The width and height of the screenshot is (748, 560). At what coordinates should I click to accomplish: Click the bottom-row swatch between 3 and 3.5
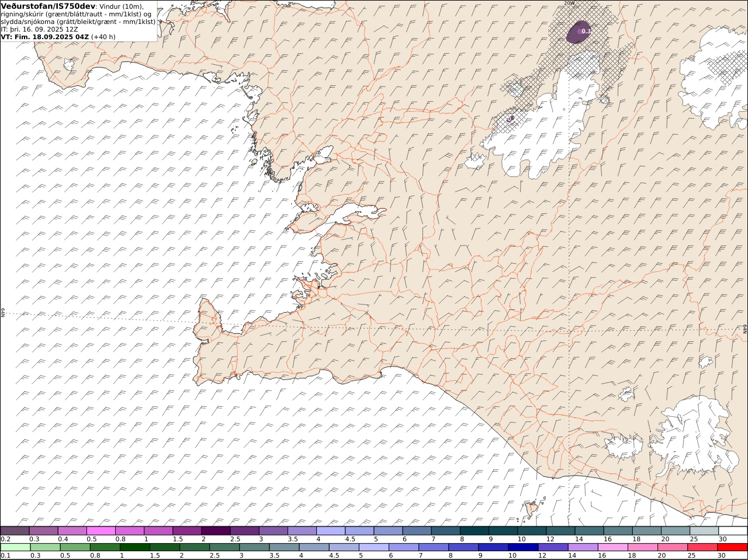pos(254,547)
